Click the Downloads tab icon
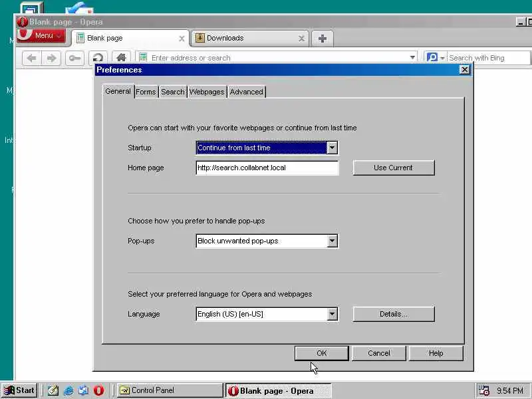The image size is (532, 399). tap(200, 38)
